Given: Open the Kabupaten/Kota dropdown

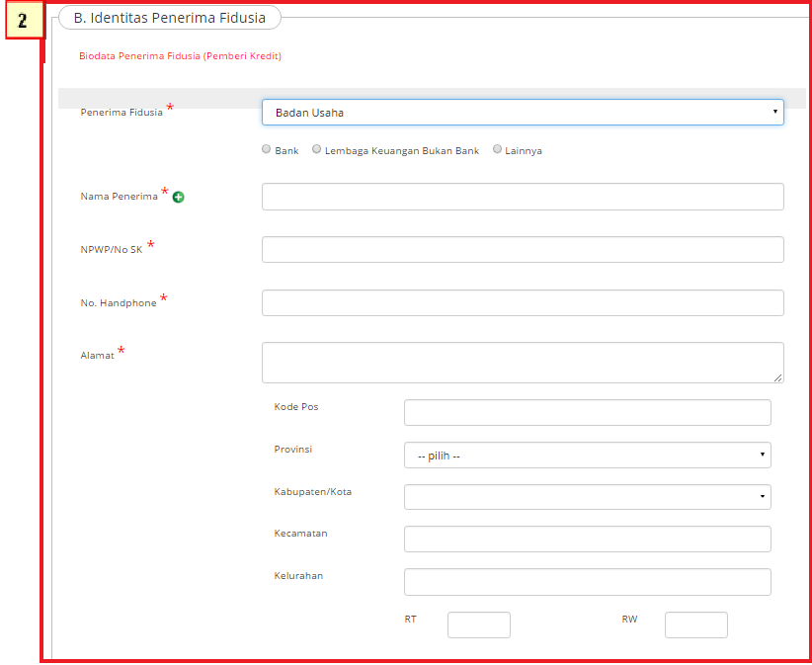Looking at the screenshot, I should pos(587,497).
